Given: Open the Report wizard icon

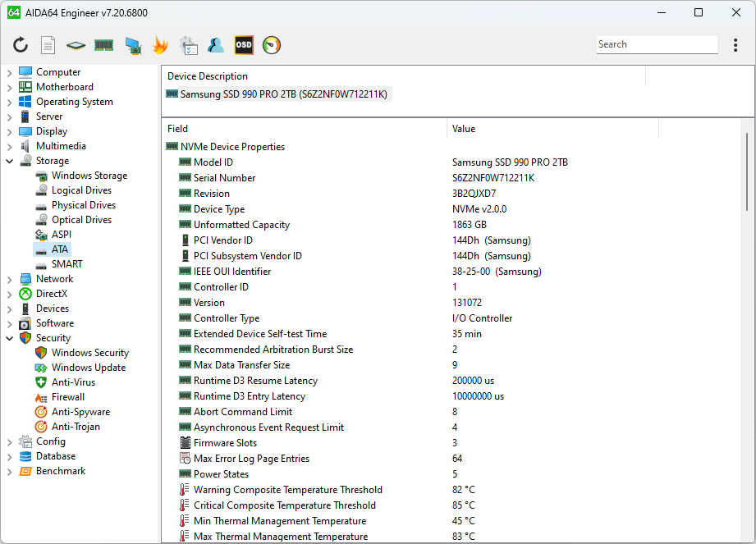Looking at the screenshot, I should pyautogui.click(x=48, y=44).
